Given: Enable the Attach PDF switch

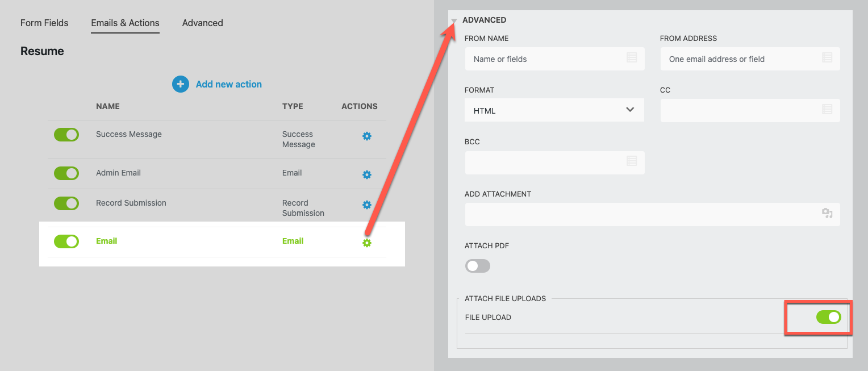Looking at the screenshot, I should click(477, 266).
